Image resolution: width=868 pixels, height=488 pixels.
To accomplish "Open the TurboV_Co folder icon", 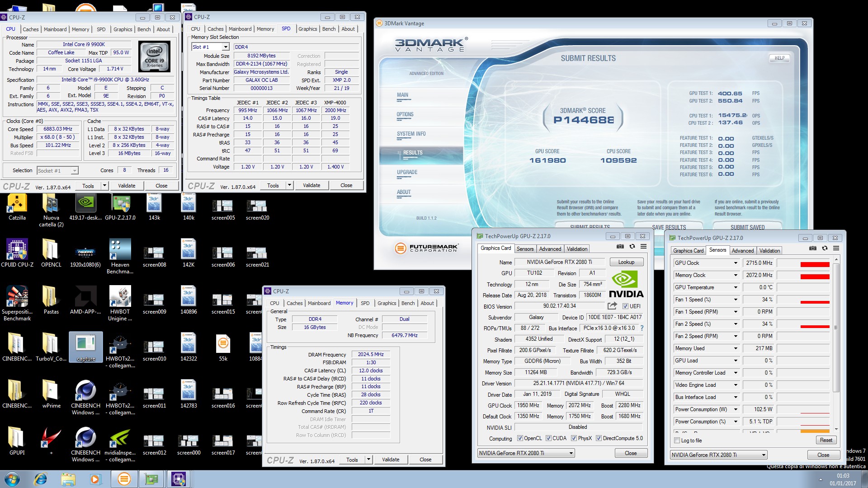I will click(x=51, y=347).
